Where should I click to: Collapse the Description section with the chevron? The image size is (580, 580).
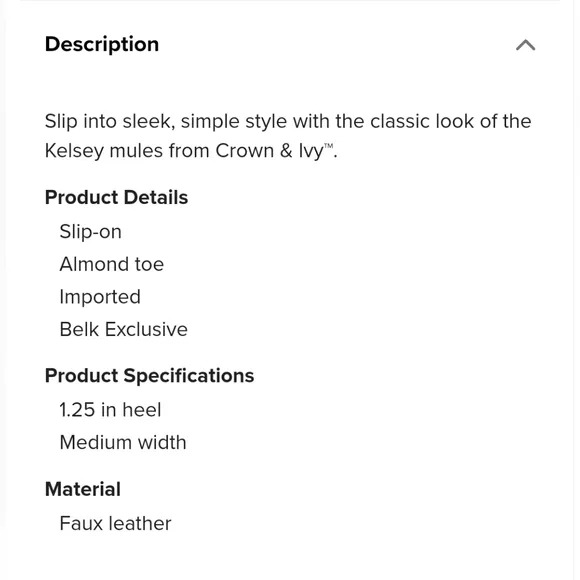coord(525,45)
